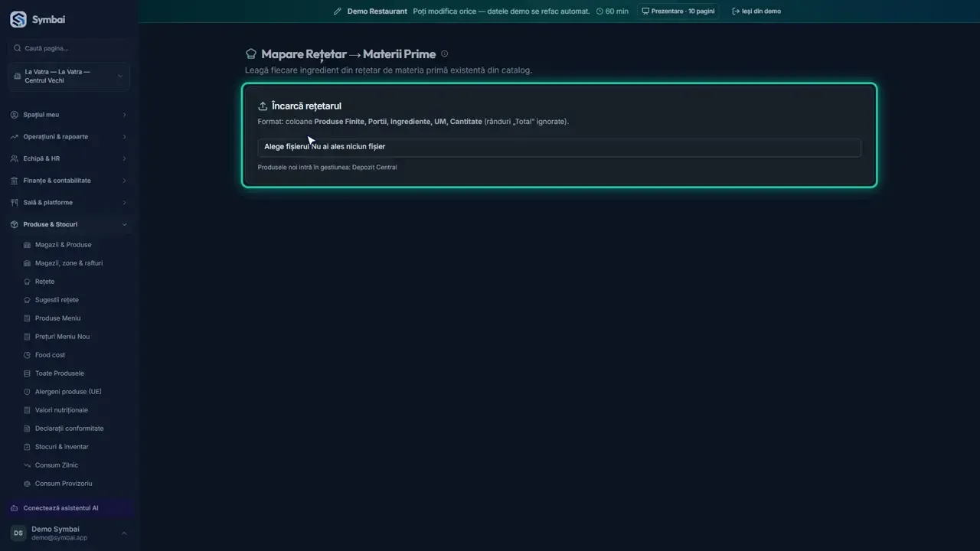The image size is (980, 551).
Task: Click the Consum Zilnic trend icon
Action: tap(28, 465)
